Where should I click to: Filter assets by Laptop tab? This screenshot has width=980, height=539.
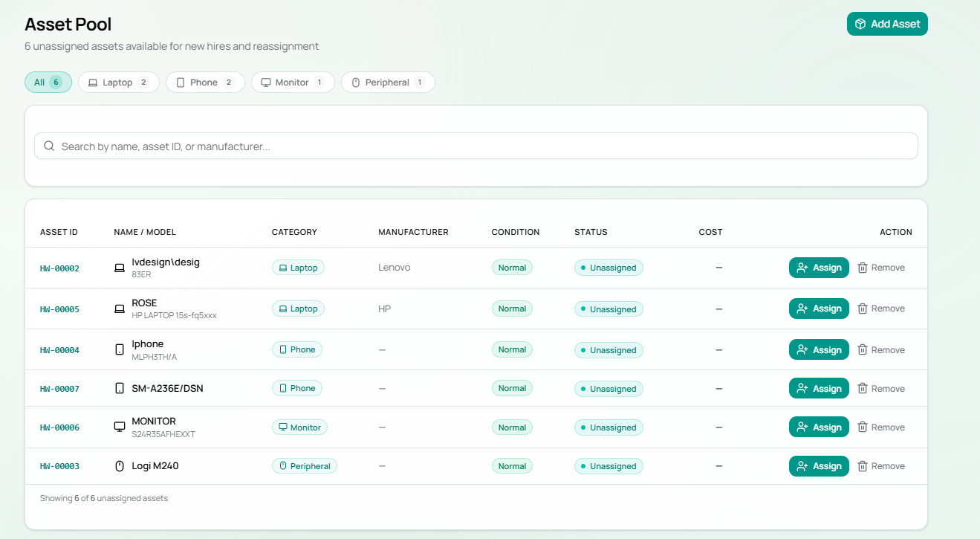pyautogui.click(x=119, y=83)
